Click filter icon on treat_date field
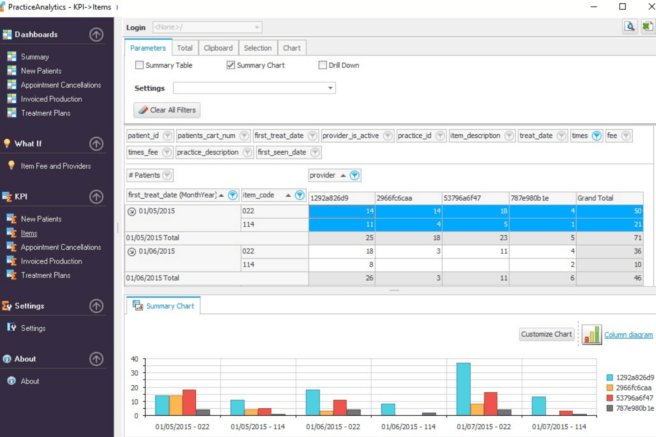656x437 pixels. [561, 135]
